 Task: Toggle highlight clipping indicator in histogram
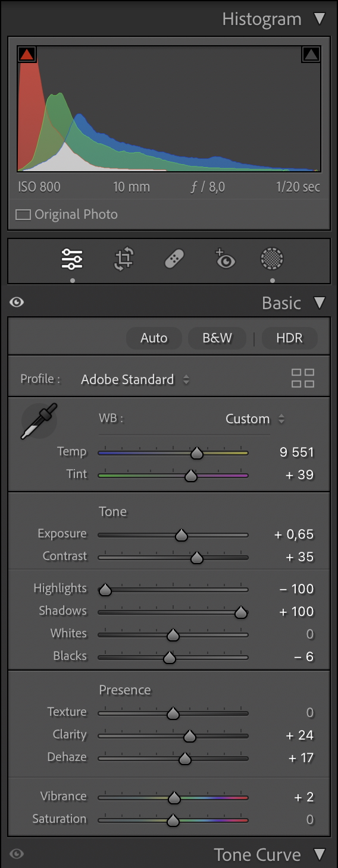coord(311,55)
